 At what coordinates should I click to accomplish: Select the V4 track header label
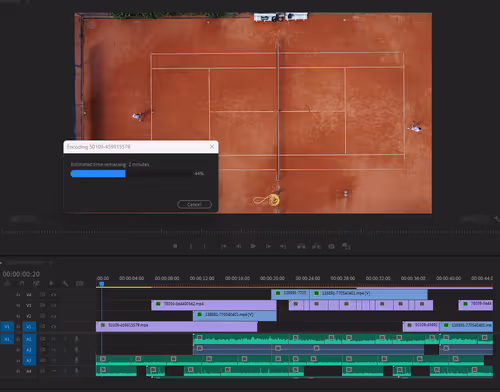point(29,295)
